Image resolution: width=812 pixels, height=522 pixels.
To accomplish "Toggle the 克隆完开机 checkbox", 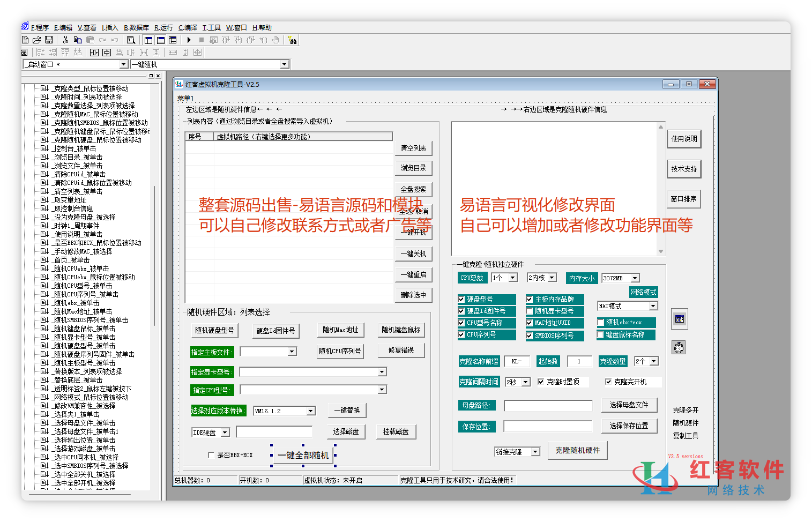I will click(x=608, y=382).
